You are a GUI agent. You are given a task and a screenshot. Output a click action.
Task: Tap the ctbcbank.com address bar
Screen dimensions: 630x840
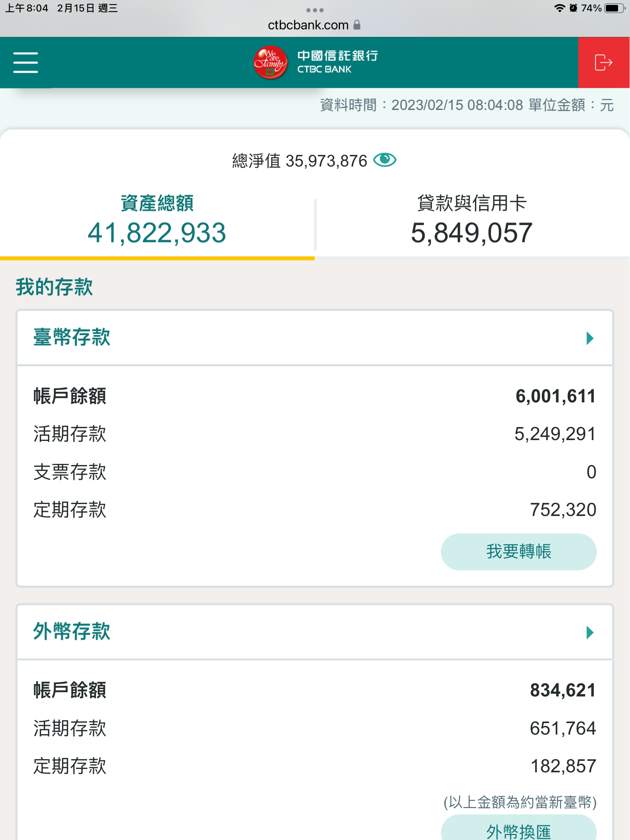(308, 25)
